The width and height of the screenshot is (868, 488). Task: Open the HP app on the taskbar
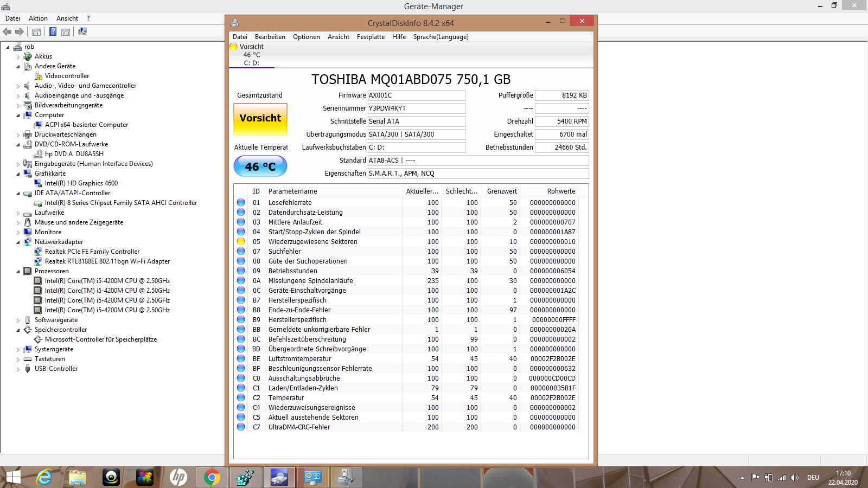click(178, 477)
